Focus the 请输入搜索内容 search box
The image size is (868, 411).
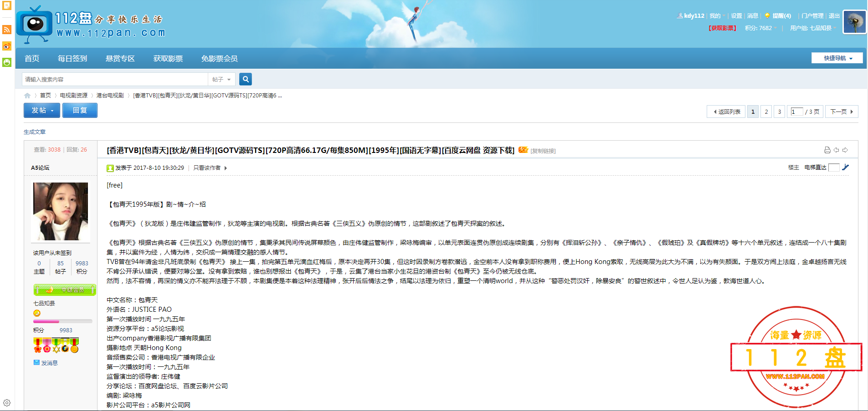(x=115, y=79)
